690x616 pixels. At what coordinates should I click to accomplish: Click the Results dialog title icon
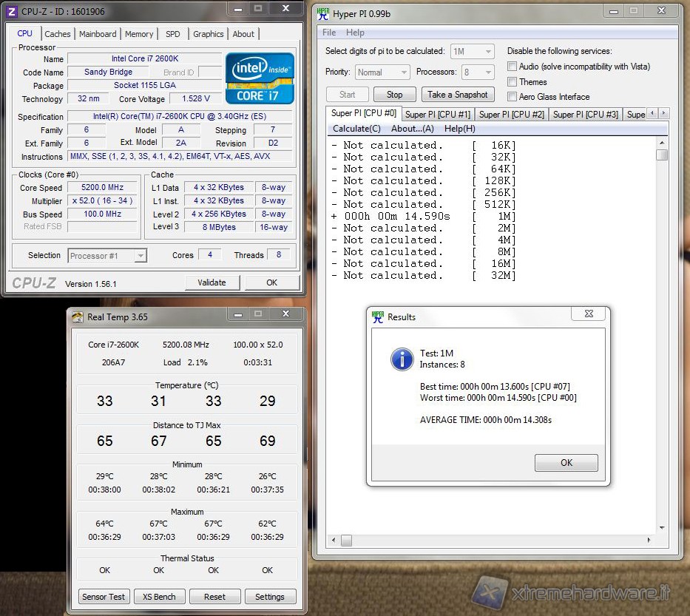378,317
